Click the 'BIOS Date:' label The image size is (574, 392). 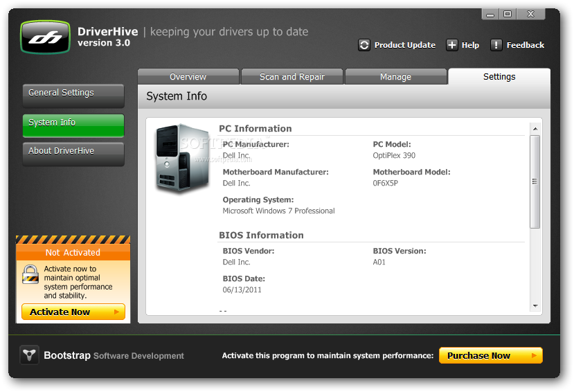[x=244, y=278]
